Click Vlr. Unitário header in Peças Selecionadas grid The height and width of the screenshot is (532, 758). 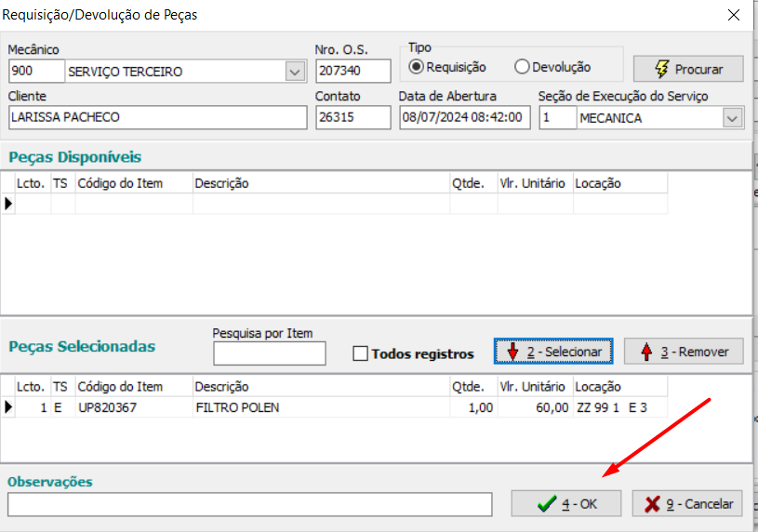pyautogui.click(x=536, y=387)
